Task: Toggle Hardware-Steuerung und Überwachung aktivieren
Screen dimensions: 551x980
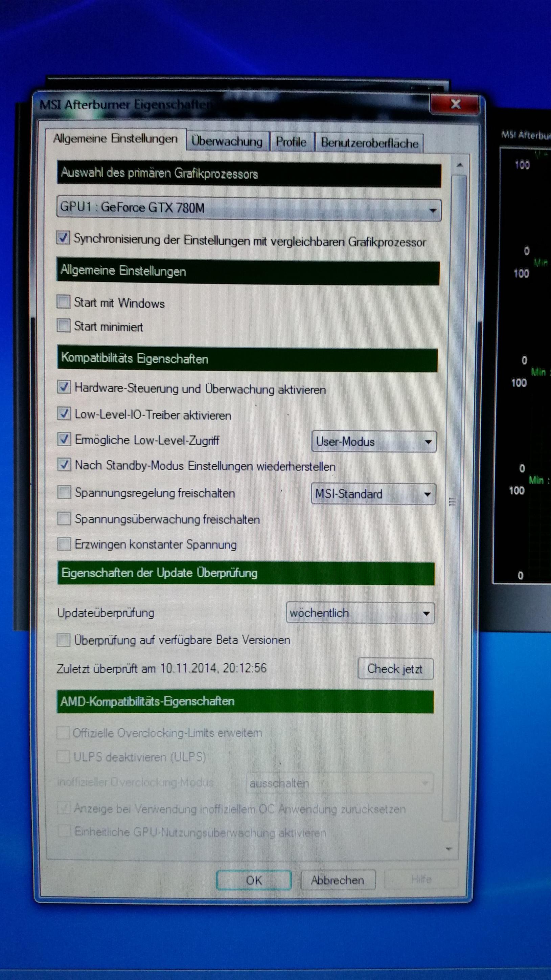Action: pos(64,387)
